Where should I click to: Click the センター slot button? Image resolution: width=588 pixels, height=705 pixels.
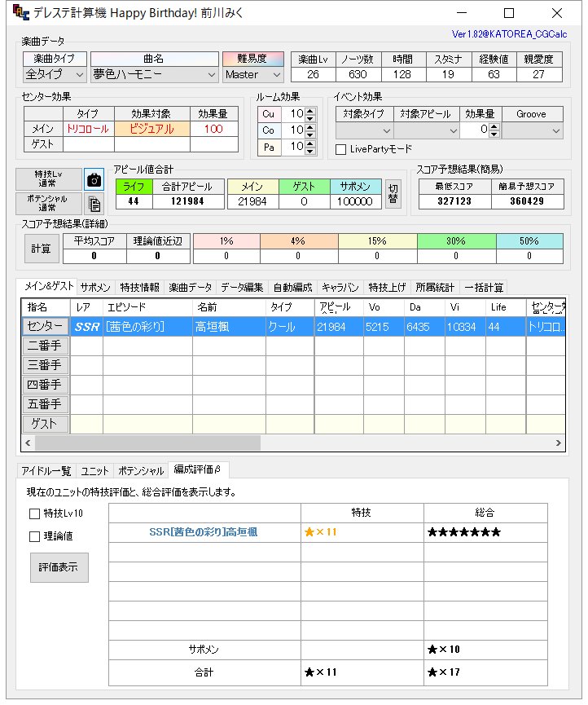point(46,327)
